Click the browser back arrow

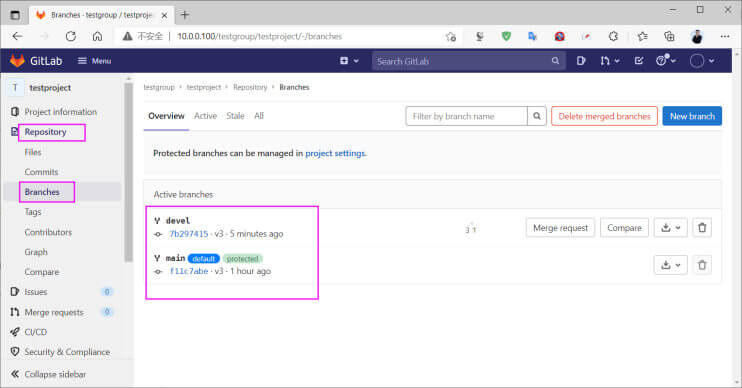pyautogui.click(x=18, y=36)
